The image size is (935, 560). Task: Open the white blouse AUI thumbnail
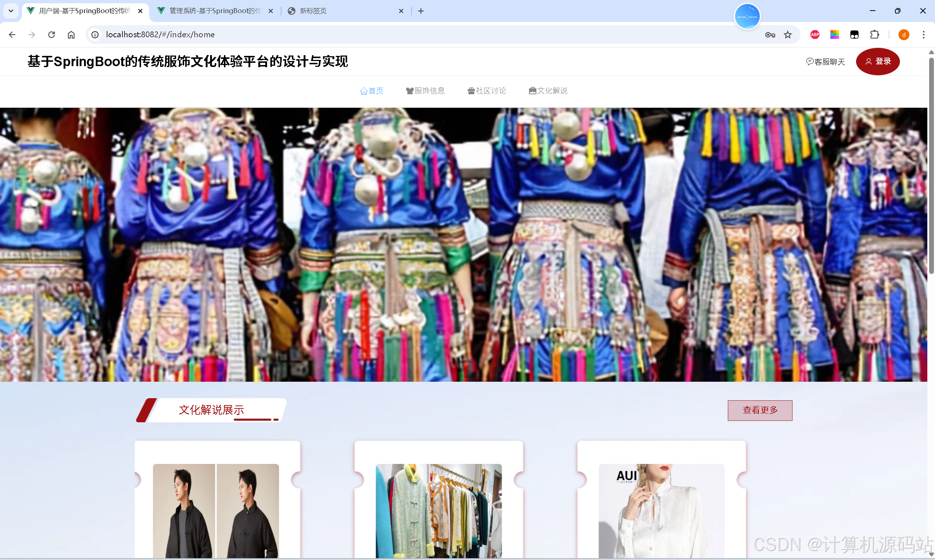click(661, 510)
